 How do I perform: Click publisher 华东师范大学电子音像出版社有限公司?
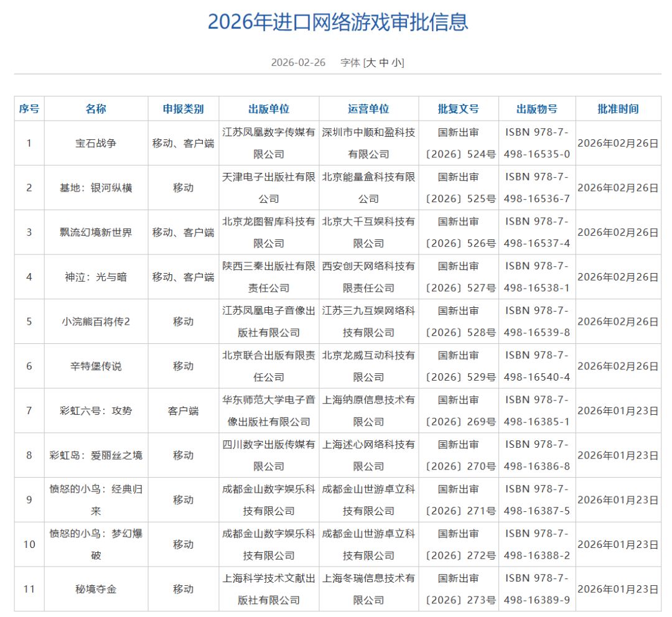pos(269,411)
